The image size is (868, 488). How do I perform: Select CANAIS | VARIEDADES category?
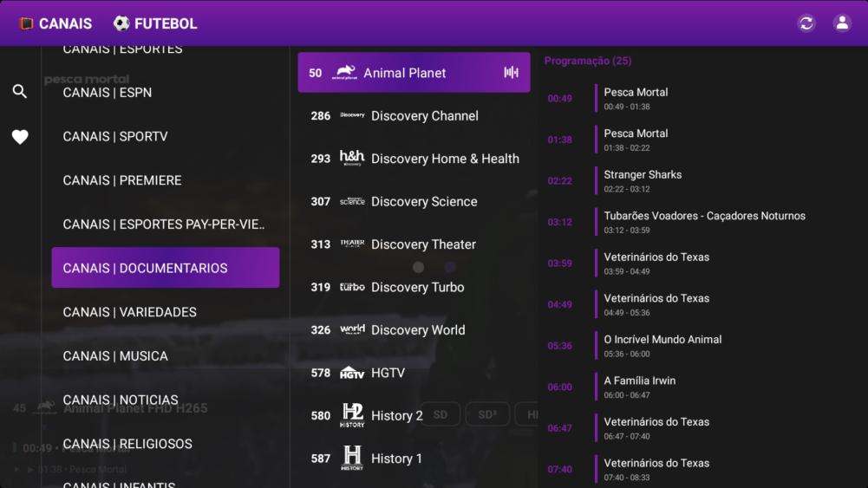point(166,312)
